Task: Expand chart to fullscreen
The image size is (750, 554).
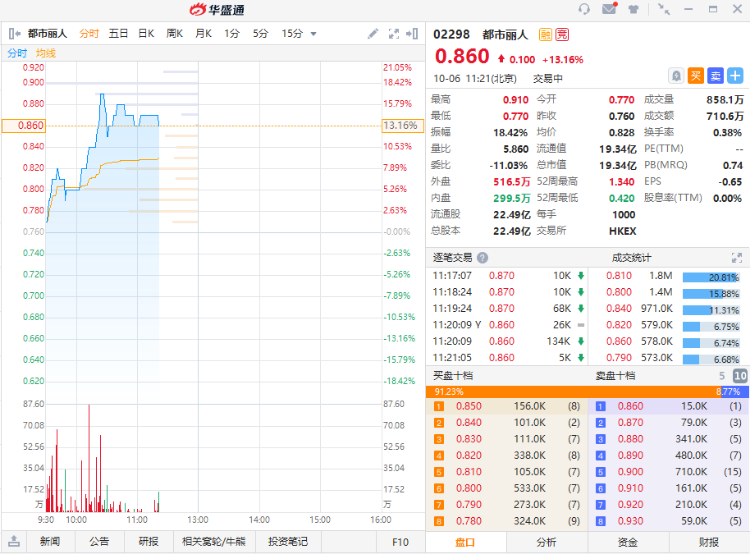Action: coord(394,33)
